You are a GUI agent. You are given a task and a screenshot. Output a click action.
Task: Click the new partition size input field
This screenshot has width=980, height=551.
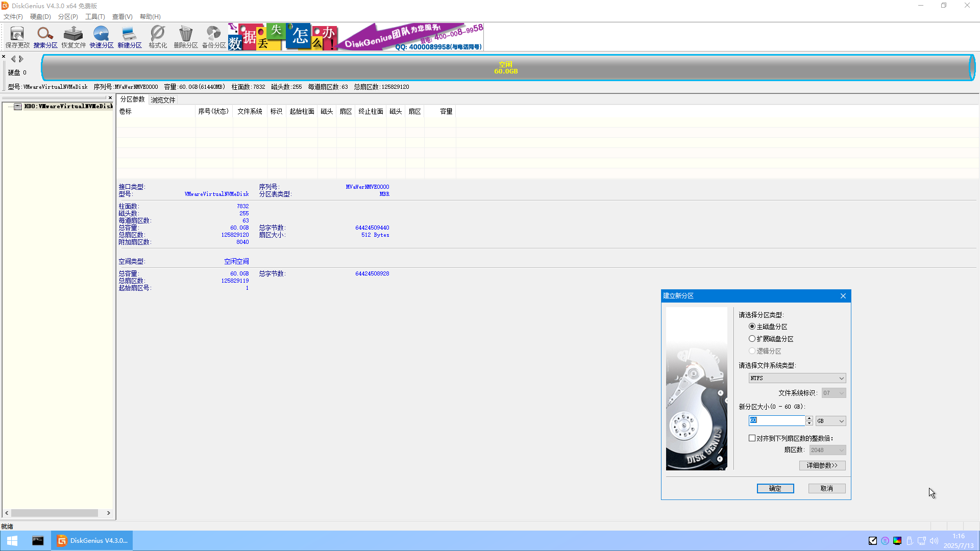tap(777, 420)
